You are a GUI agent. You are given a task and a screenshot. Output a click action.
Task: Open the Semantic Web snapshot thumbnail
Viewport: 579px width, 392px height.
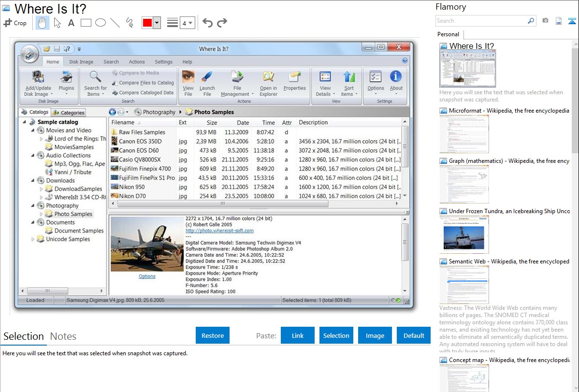(x=464, y=285)
